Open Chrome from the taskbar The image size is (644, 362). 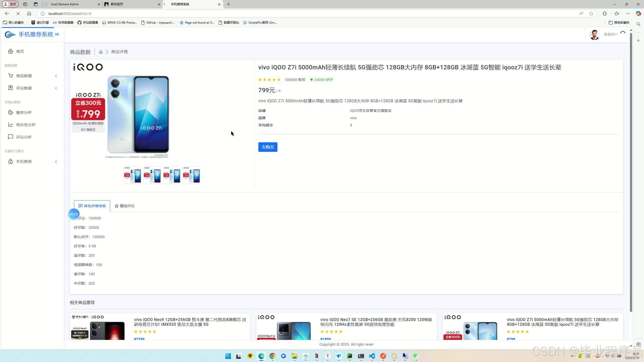point(272,356)
